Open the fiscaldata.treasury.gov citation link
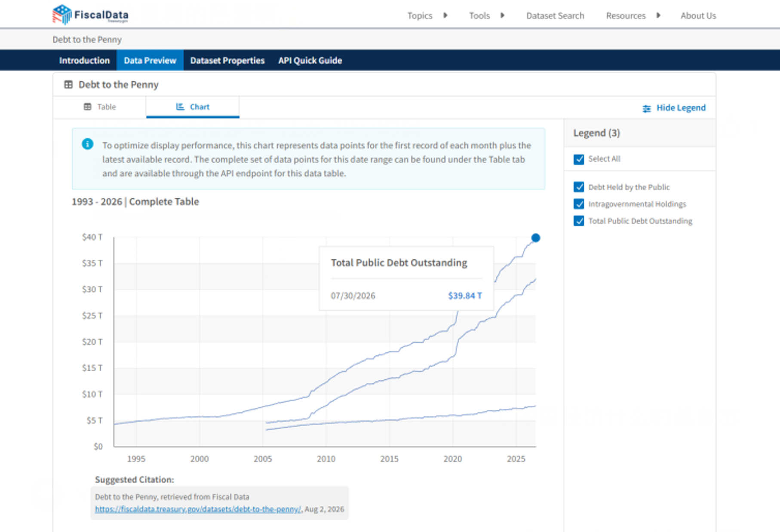Screen dimensions: 780x532 (198, 509)
